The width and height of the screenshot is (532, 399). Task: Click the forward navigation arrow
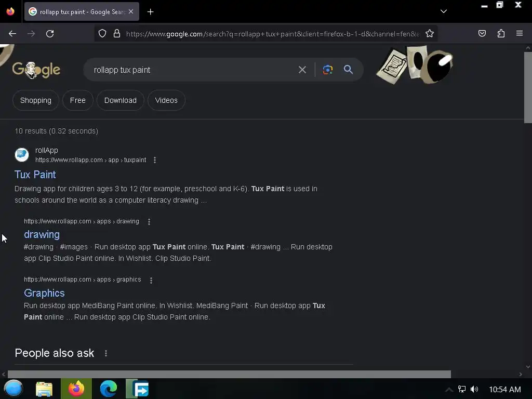pyautogui.click(x=31, y=34)
